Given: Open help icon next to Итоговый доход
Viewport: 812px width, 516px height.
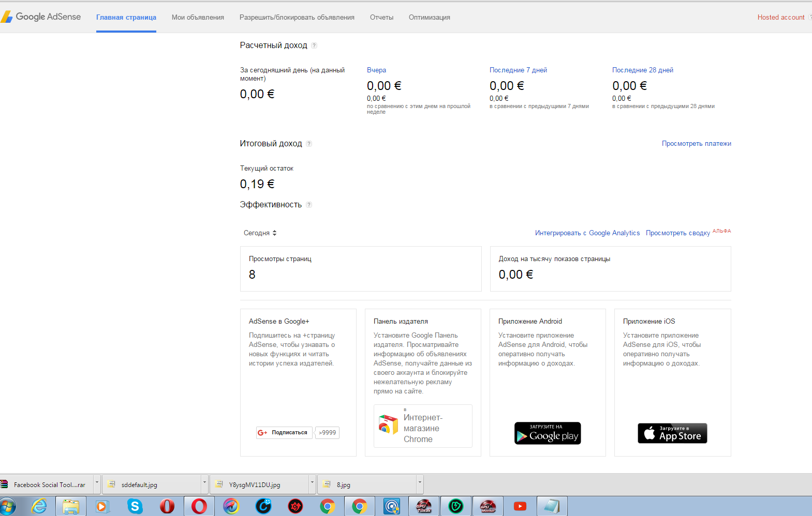Looking at the screenshot, I should click(x=309, y=144).
